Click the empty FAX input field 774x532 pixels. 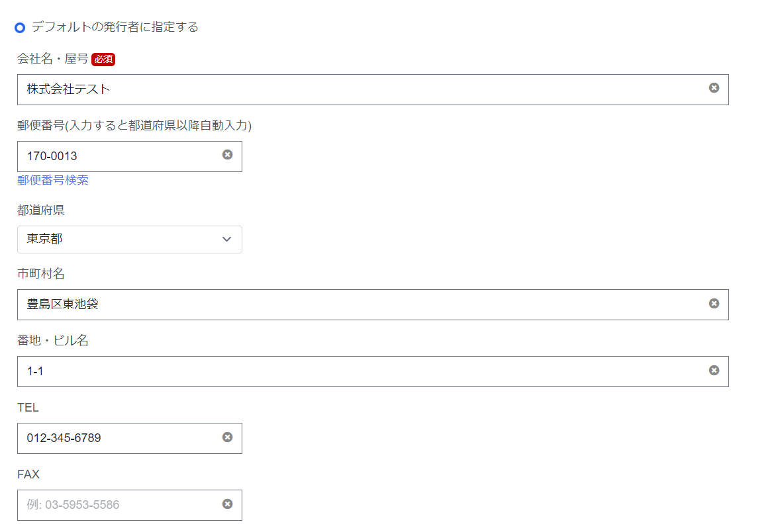click(x=119, y=505)
